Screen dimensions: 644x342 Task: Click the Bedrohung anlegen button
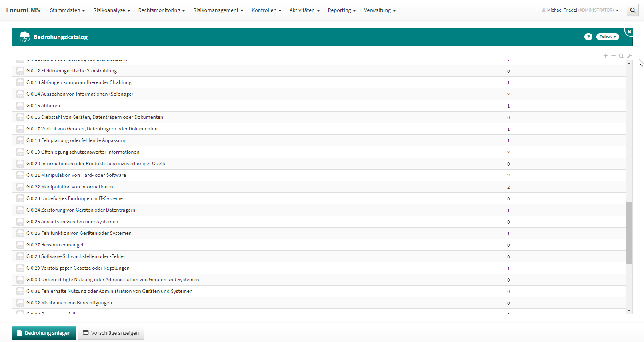pos(44,333)
